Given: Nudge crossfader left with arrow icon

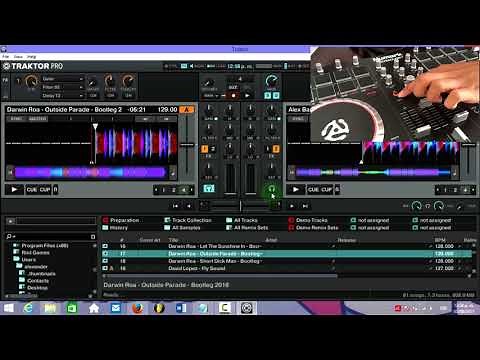Looking at the screenshot, I should point(189,206).
